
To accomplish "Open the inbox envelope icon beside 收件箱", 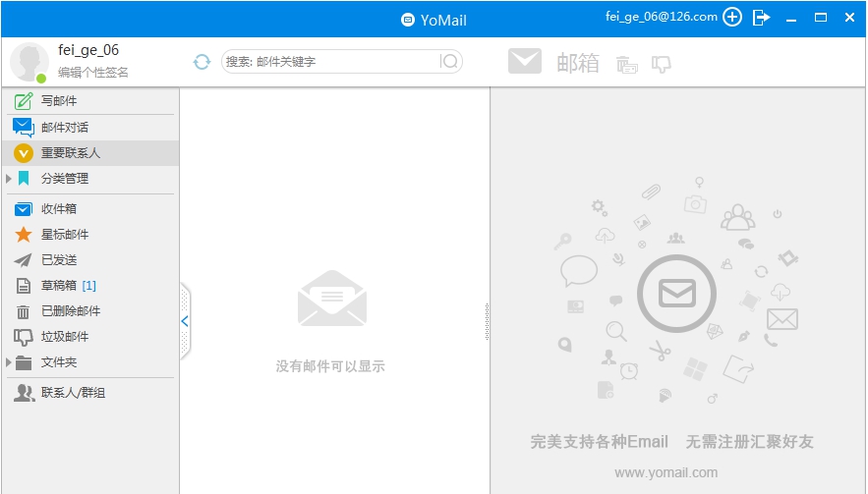I will coord(24,209).
